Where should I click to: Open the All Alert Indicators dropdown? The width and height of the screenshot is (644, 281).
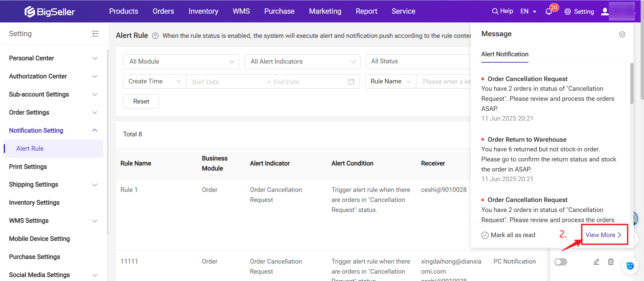pos(303,62)
